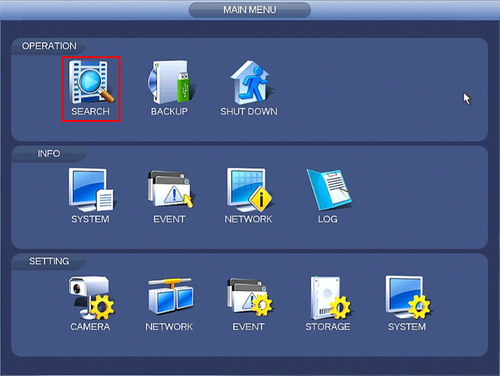The image size is (500, 376).
Task: Open the Log notebook icon
Action: pyautogui.click(x=329, y=189)
